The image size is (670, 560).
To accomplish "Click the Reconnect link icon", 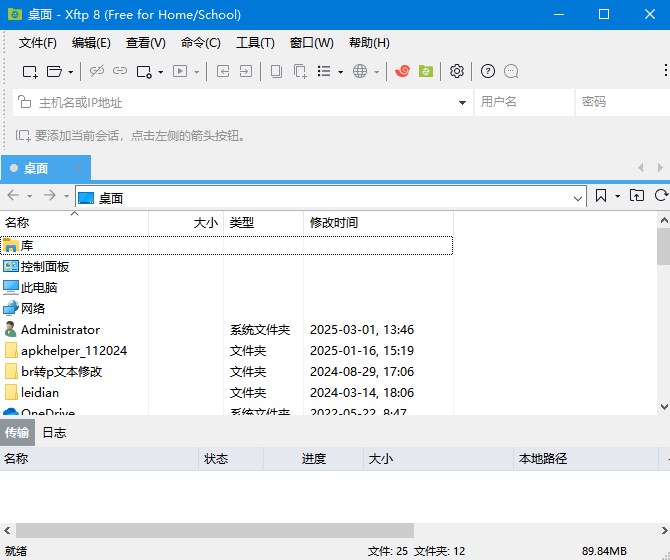I will click(120, 71).
